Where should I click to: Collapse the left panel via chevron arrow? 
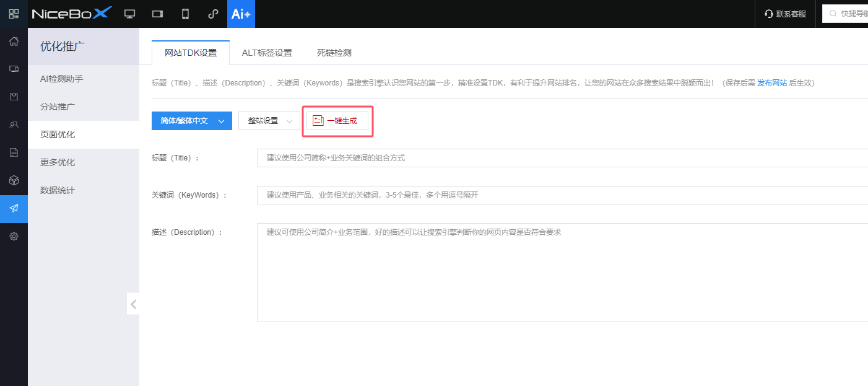(x=133, y=304)
